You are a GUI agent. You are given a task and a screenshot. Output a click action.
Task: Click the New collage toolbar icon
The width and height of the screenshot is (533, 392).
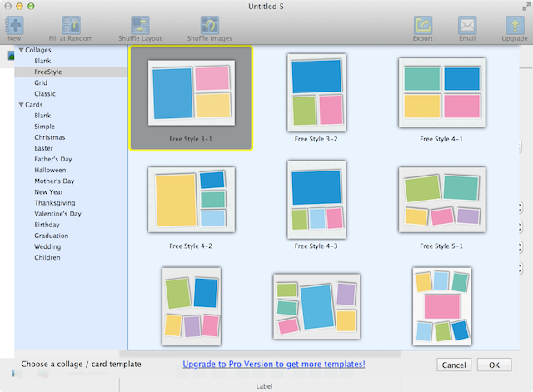coord(14,26)
